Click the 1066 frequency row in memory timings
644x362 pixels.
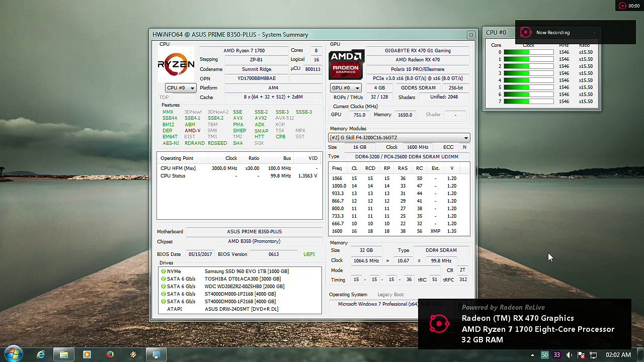[x=399, y=178]
